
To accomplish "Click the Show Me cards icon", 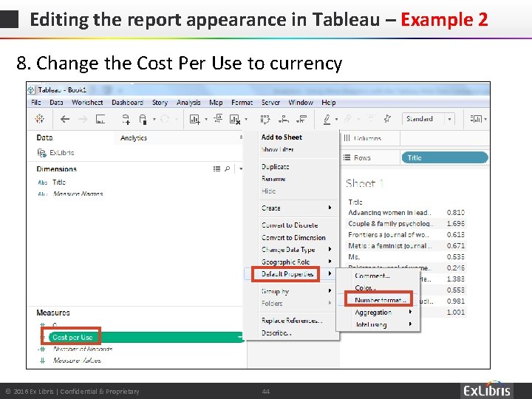I will (x=476, y=119).
